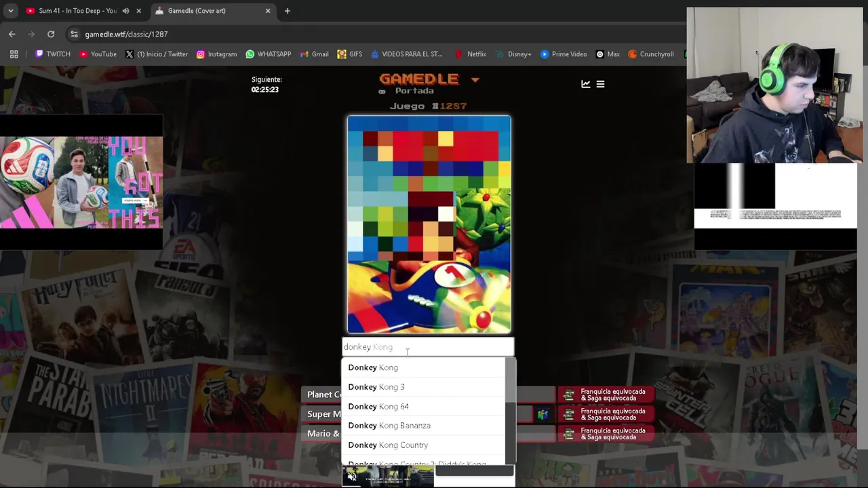The image size is (868, 488).
Task: Click the game guess input field
Action: (x=428, y=347)
